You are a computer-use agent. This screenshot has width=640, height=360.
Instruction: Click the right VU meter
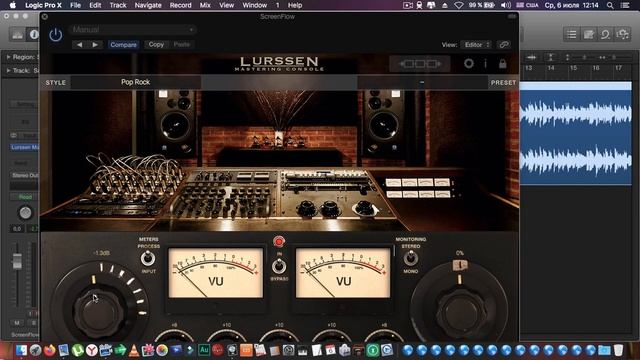[343, 273]
